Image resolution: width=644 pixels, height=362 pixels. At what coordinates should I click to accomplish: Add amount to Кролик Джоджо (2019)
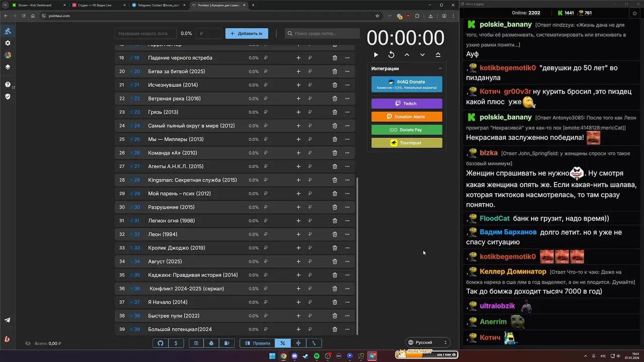click(x=298, y=248)
